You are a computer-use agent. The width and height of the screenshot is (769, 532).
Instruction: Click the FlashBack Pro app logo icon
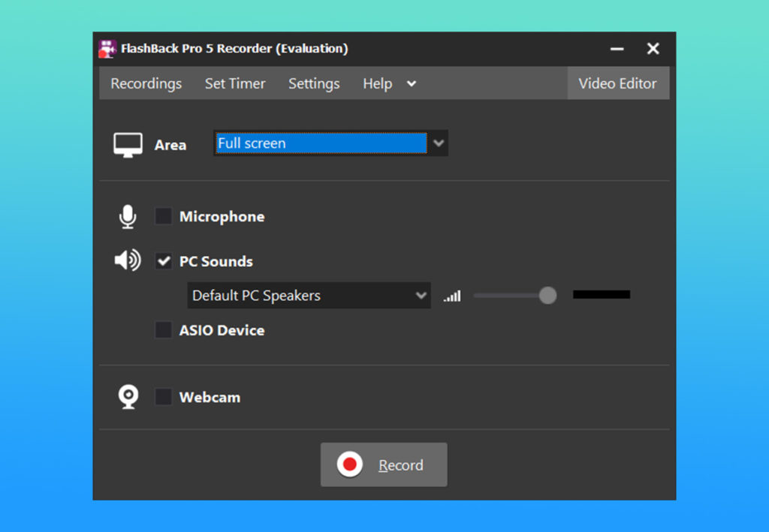pos(107,49)
